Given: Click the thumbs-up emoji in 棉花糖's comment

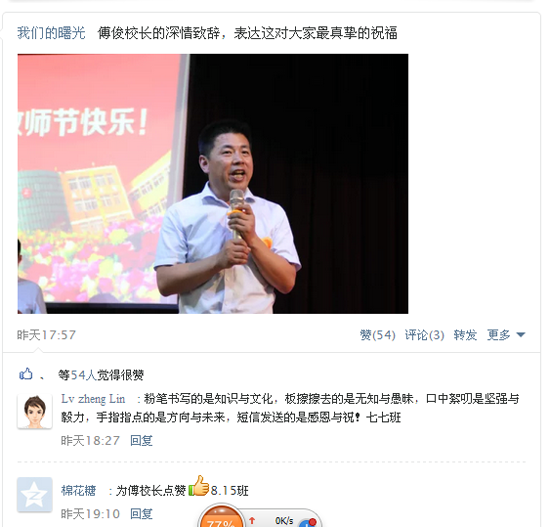Looking at the screenshot, I should pyautogui.click(x=199, y=486).
